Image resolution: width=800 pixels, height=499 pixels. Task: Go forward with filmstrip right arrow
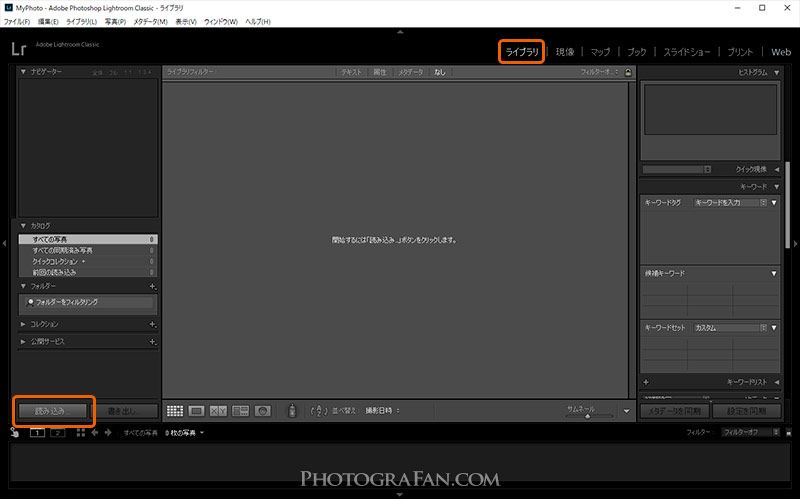coord(108,433)
